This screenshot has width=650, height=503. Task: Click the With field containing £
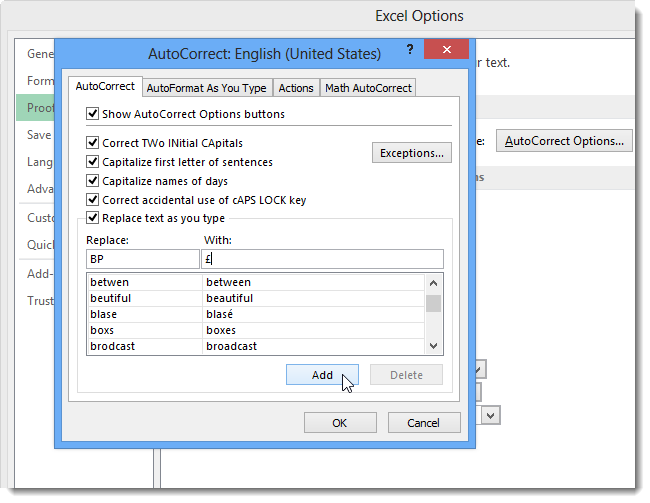pyautogui.click(x=320, y=259)
